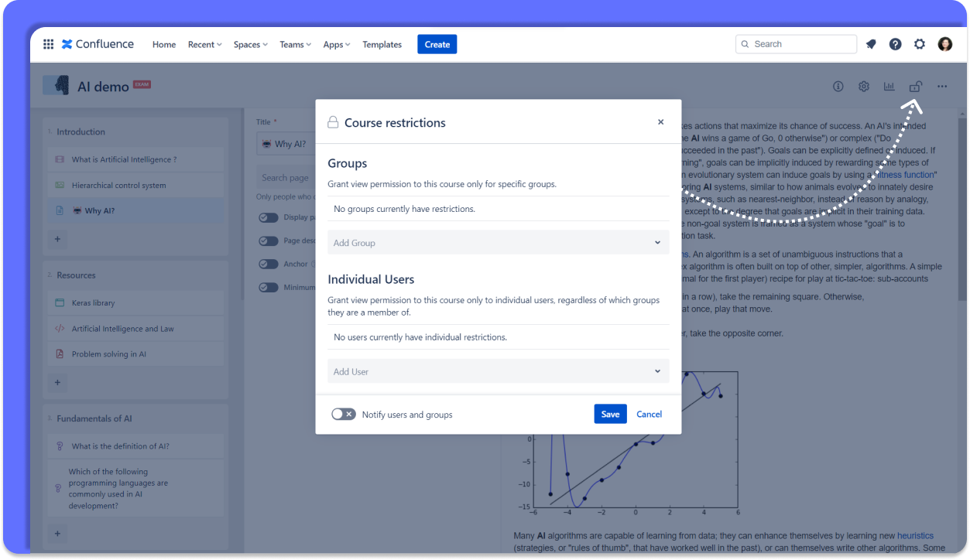Click the user profile avatar
970x560 pixels.
[x=944, y=44]
